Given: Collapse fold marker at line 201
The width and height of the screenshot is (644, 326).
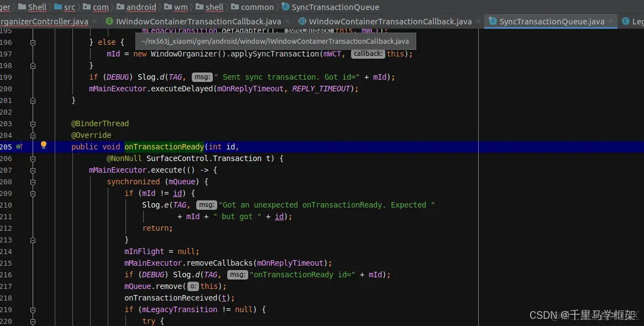Looking at the screenshot, I should [33, 100].
